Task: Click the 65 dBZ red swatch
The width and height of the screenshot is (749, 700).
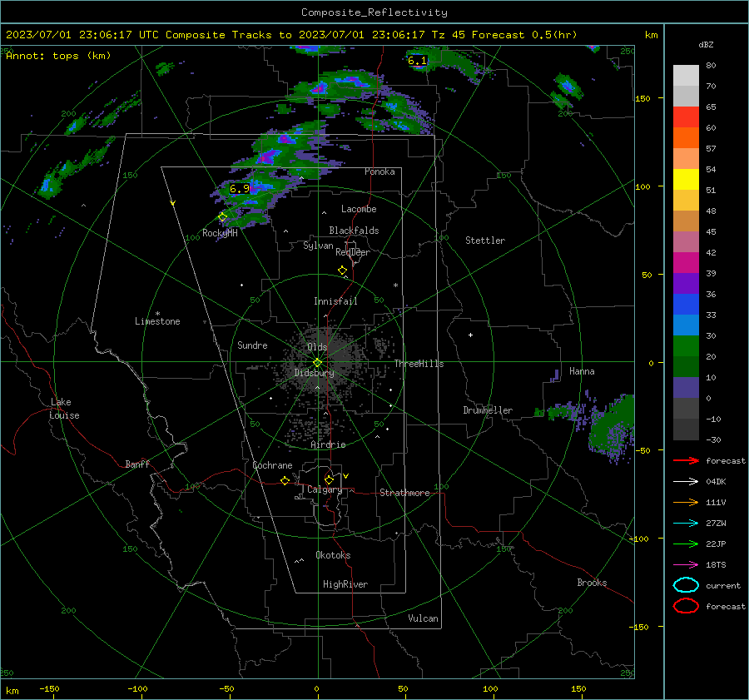Action: click(x=686, y=117)
